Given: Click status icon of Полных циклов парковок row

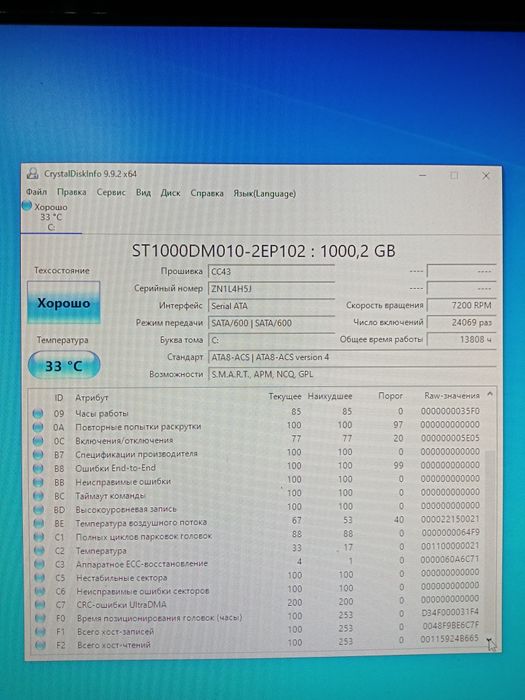Looking at the screenshot, I should (x=39, y=537).
